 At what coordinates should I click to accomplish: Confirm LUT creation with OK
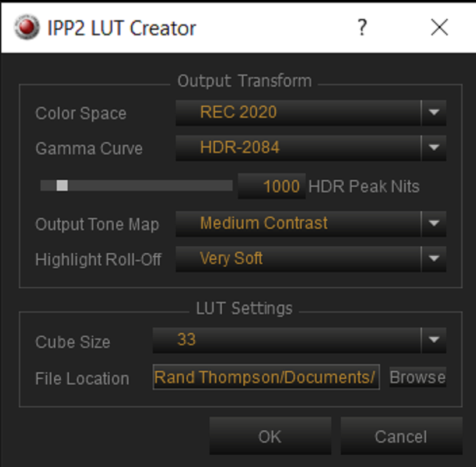click(270, 436)
